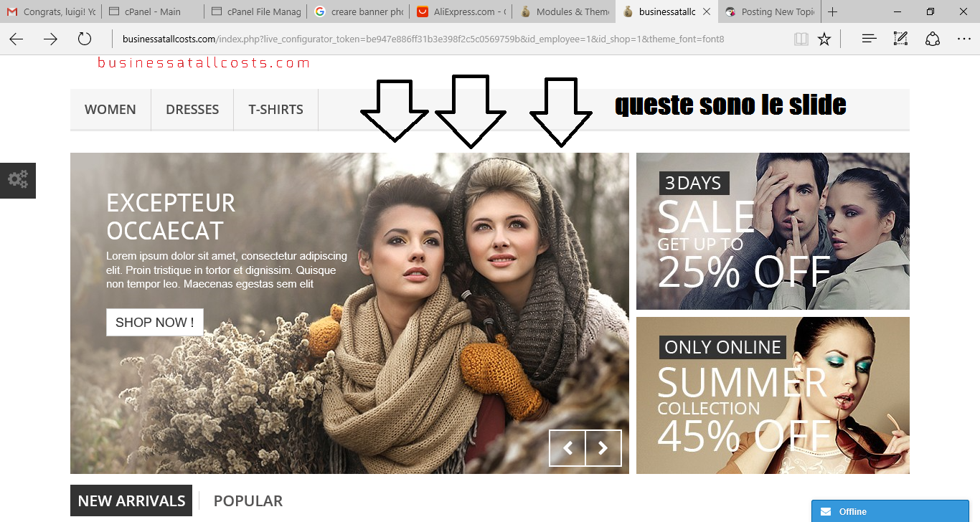Open the Hub lines icon
The height and width of the screenshot is (522, 980).
pyautogui.click(x=870, y=39)
